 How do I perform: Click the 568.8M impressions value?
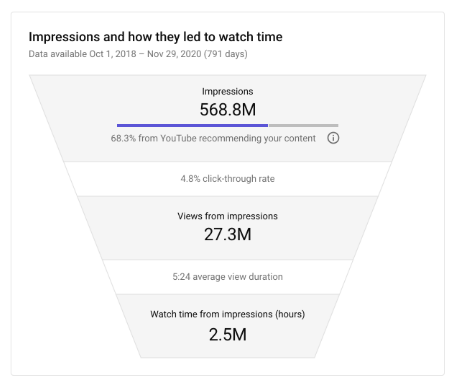pos(228,109)
